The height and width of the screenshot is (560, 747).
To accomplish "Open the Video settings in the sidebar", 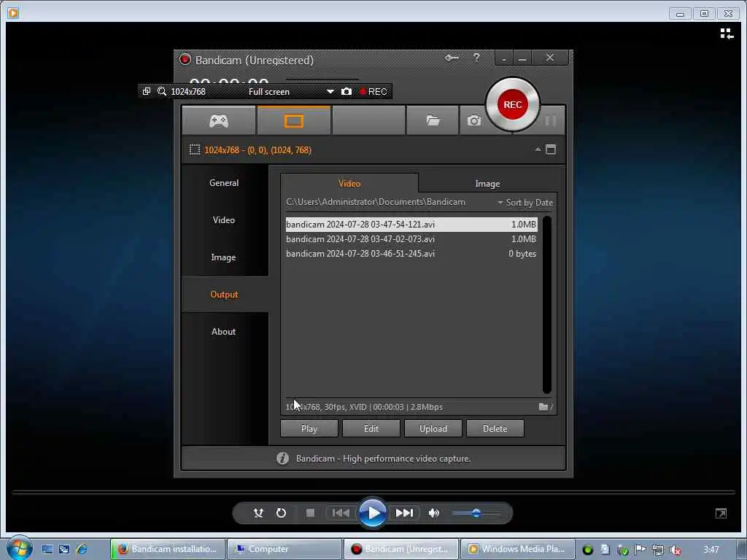I will pyautogui.click(x=224, y=220).
